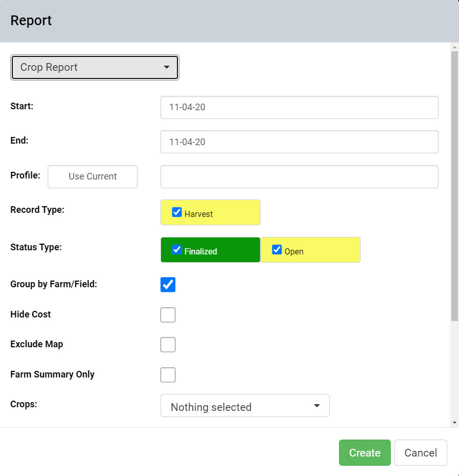Image resolution: width=459 pixels, height=476 pixels.
Task: Enable the Exclude Map checkbox
Action: (168, 345)
